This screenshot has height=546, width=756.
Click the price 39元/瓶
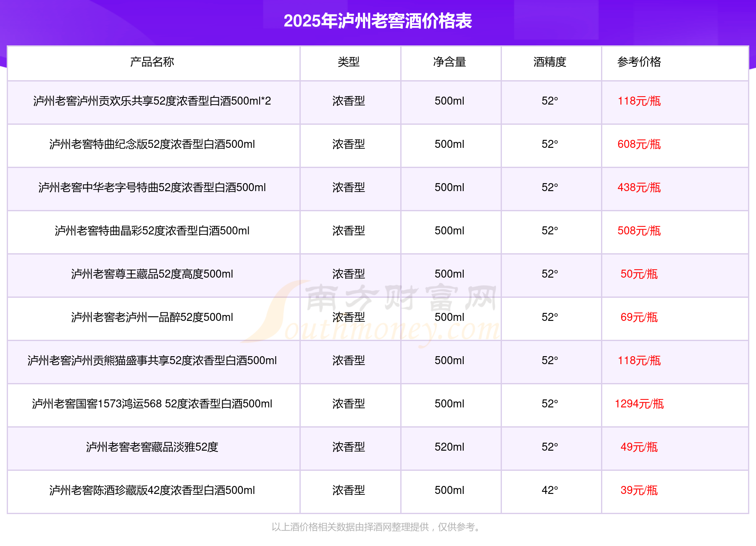pos(639,490)
